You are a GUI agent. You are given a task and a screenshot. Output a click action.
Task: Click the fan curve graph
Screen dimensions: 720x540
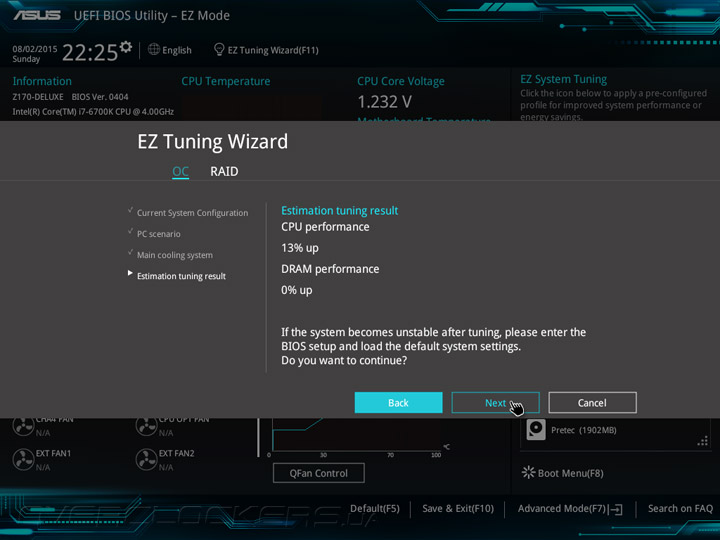[357, 435]
